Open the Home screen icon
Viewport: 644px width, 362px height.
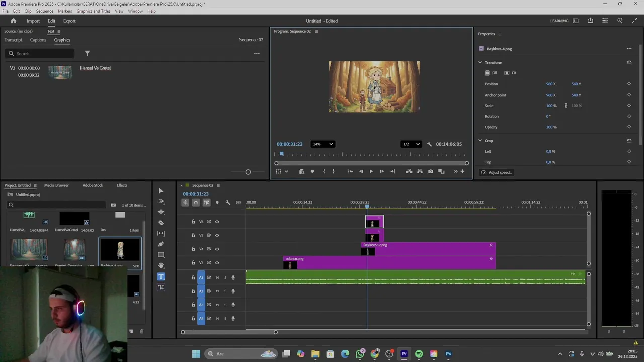tap(14, 21)
